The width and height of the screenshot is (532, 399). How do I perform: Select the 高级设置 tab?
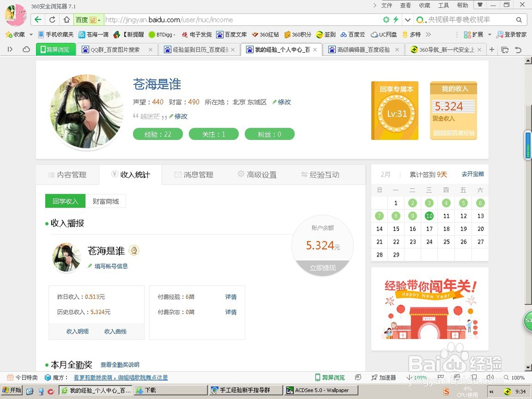257,174
